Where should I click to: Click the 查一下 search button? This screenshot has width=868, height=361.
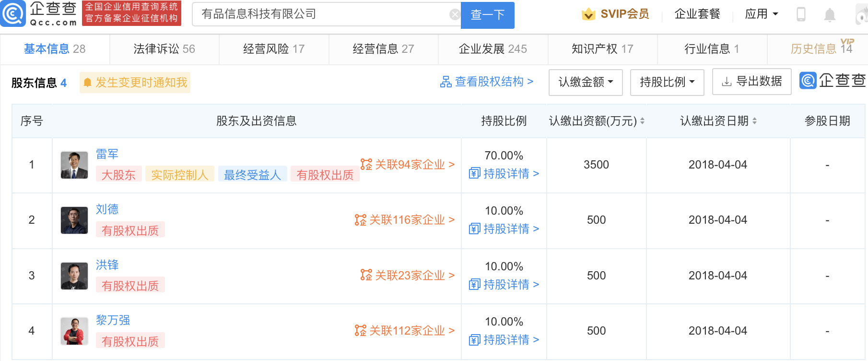[488, 15]
